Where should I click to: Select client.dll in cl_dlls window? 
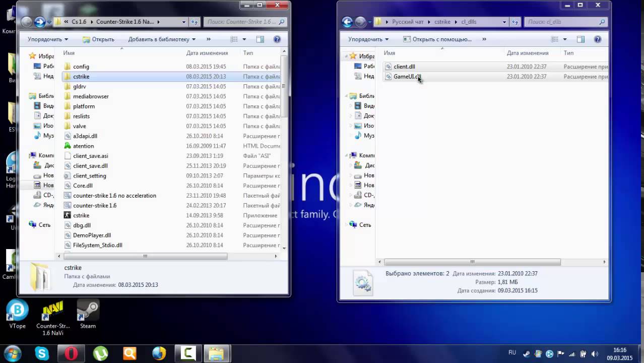tap(404, 67)
